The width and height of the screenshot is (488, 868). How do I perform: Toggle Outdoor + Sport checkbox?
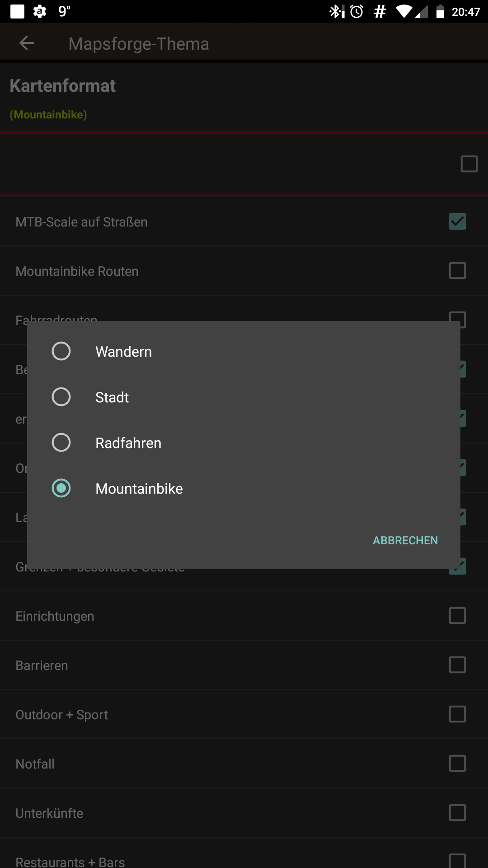(457, 714)
